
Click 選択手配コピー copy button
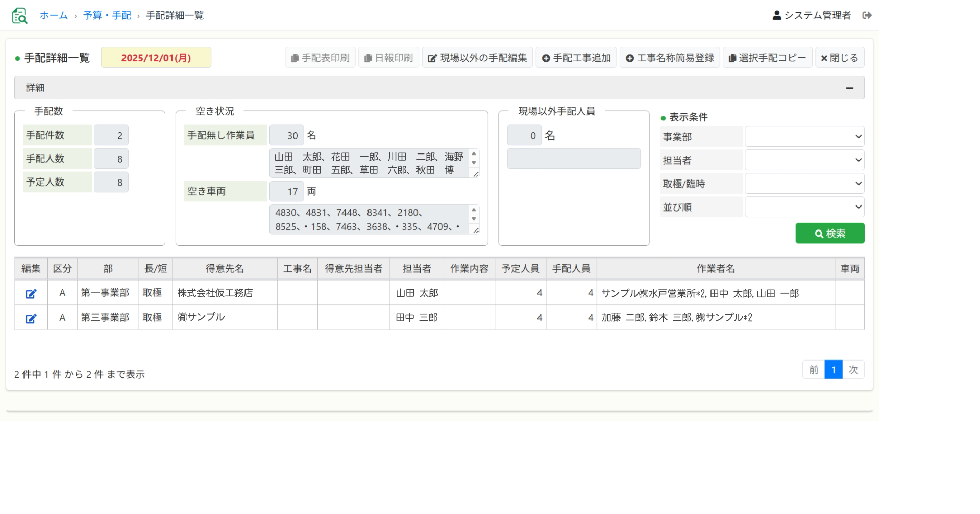[767, 58]
